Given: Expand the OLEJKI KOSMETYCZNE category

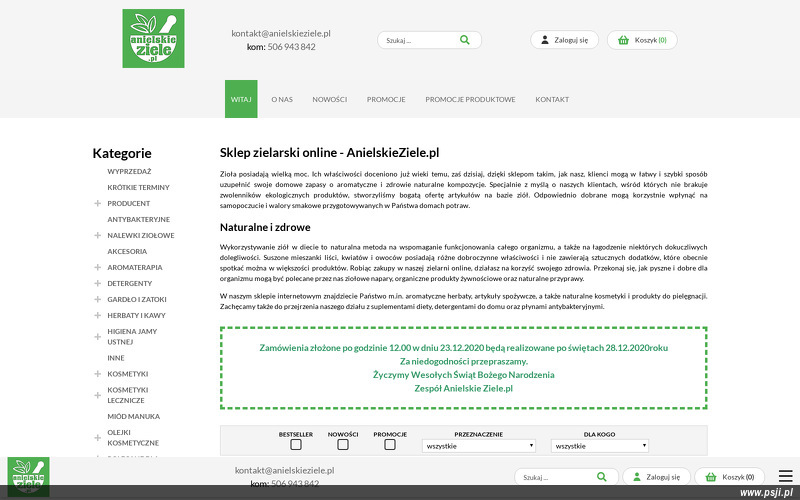Looking at the screenshot, I should (x=97, y=438).
